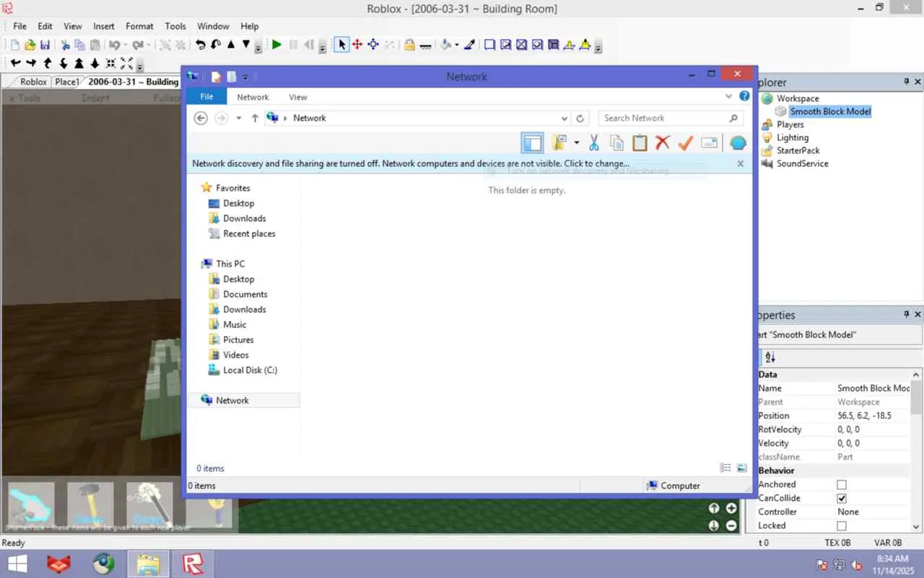Open Local Disk (C:) in navigation pane
The width and height of the screenshot is (924, 578).
click(250, 370)
